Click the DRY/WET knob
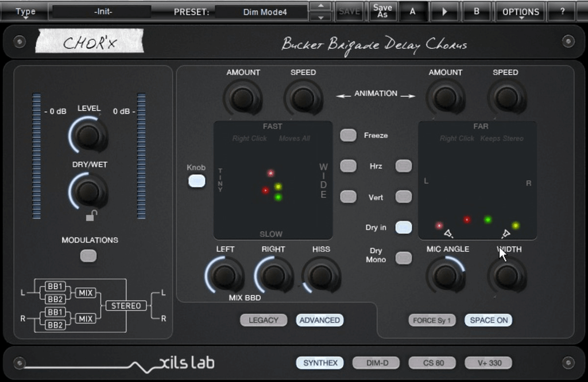The height and width of the screenshot is (382, 588). pyautogui.click(x=88, y=192)
